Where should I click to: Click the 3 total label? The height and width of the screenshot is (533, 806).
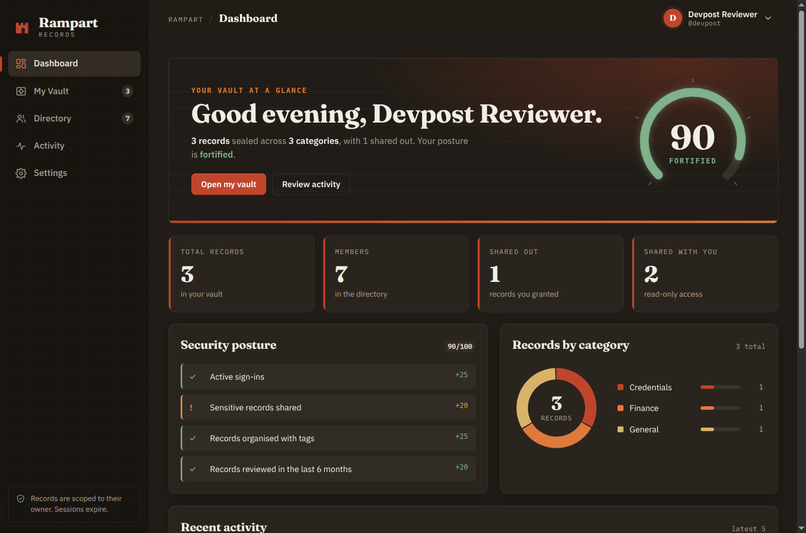tap(750, 346)
